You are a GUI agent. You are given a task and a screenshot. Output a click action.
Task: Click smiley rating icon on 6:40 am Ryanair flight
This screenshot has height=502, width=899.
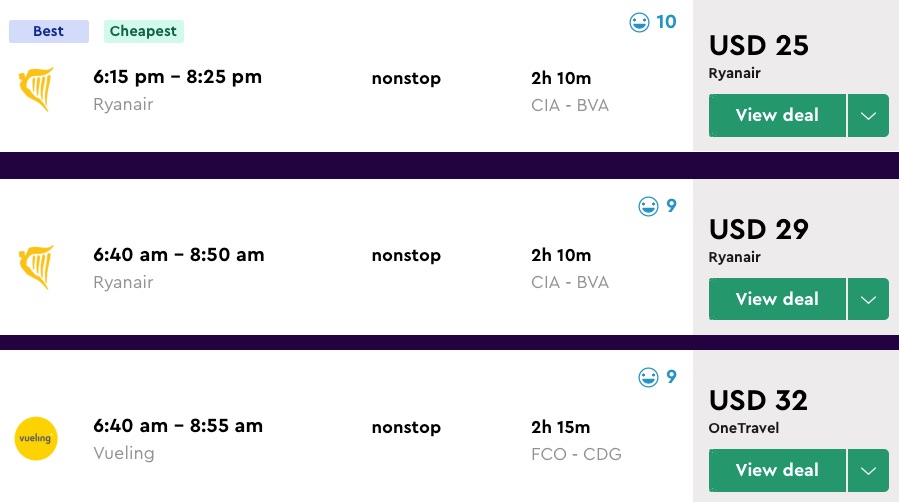point(649,206)
